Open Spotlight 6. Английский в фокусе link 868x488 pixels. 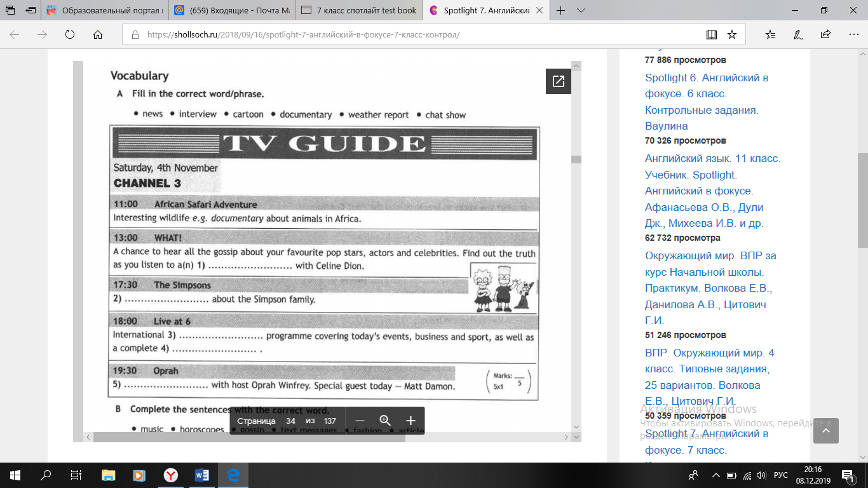[x=707, y=102]
